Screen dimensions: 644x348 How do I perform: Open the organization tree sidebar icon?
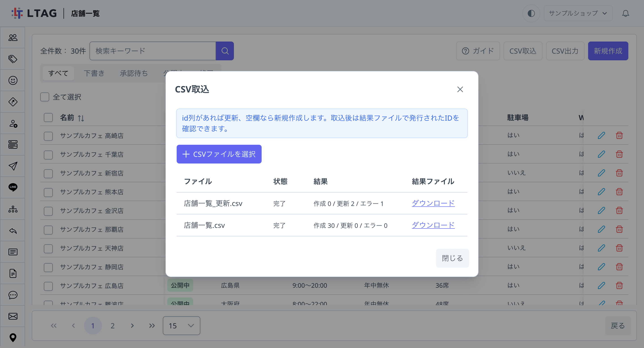[13, 209]
